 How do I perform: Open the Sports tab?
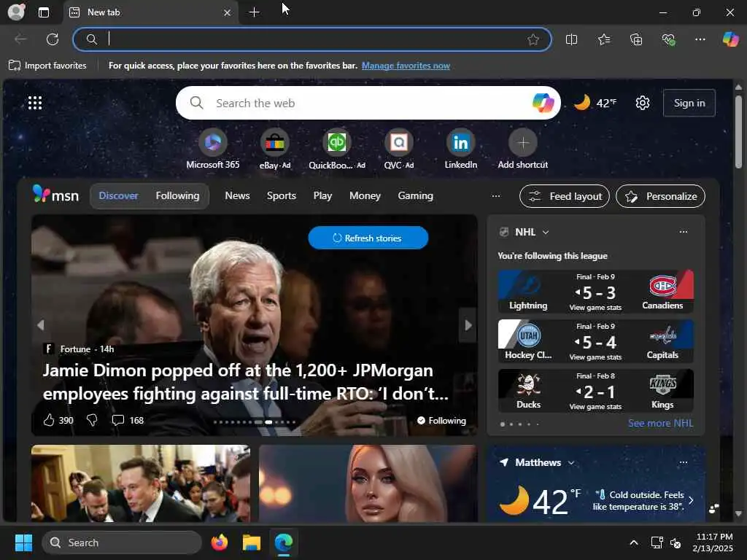click(x=281, y=195)
